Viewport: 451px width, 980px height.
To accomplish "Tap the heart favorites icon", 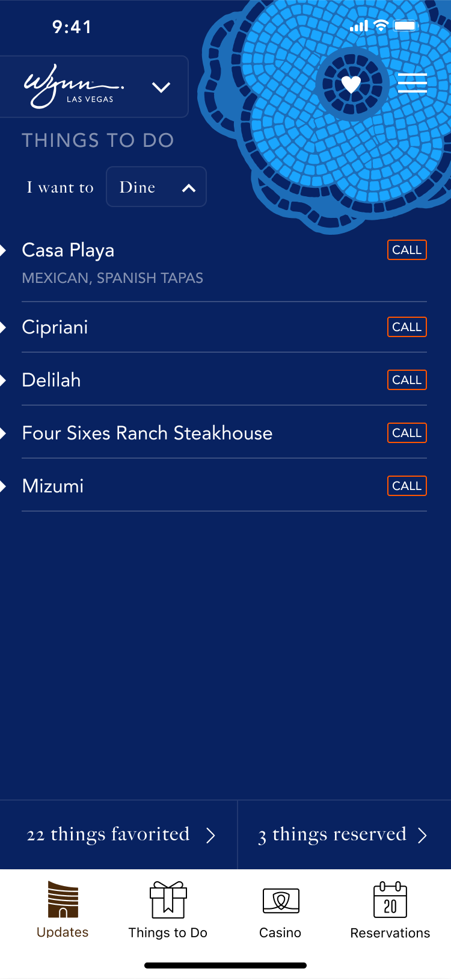I will 351,84.
